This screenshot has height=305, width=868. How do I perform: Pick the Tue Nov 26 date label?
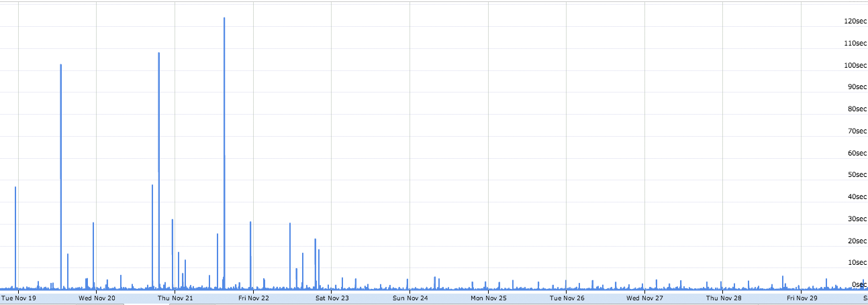coord(567,298)
